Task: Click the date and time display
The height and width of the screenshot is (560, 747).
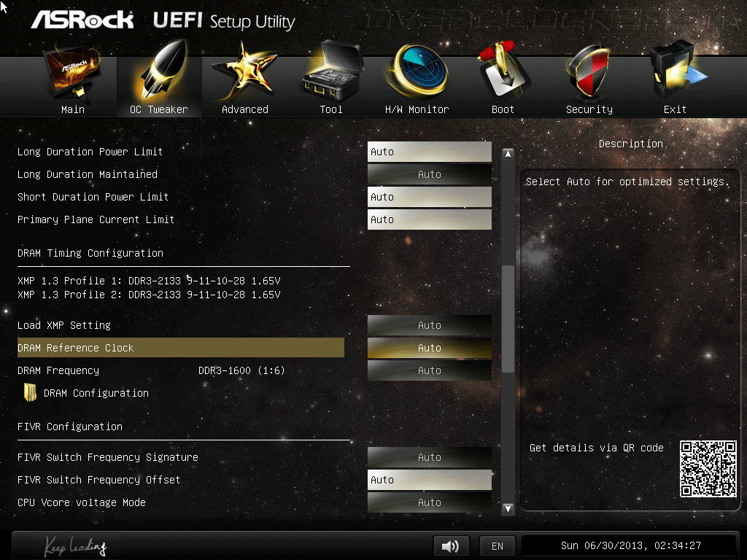Action: pos(630,545)
